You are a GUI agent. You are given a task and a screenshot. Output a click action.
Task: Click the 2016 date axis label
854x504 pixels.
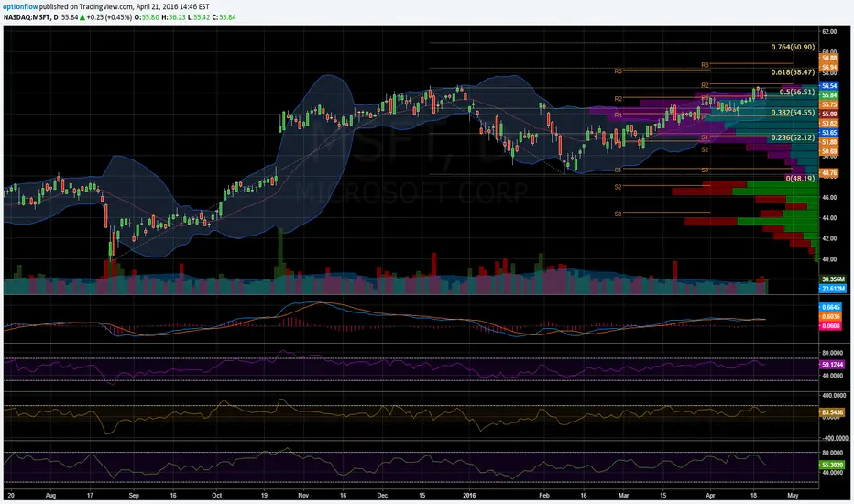pyautogui.click(x=469, y=496)
